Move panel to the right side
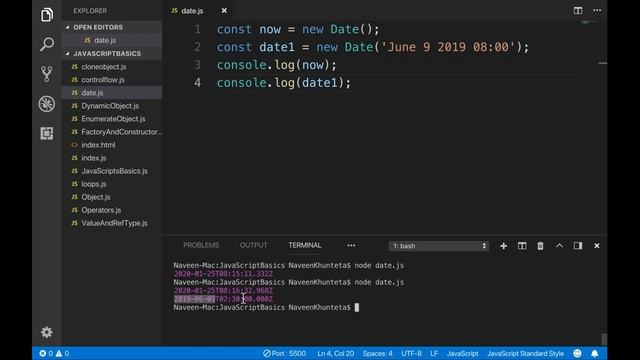This screenshot has width=640, height=360. [578, 246]
